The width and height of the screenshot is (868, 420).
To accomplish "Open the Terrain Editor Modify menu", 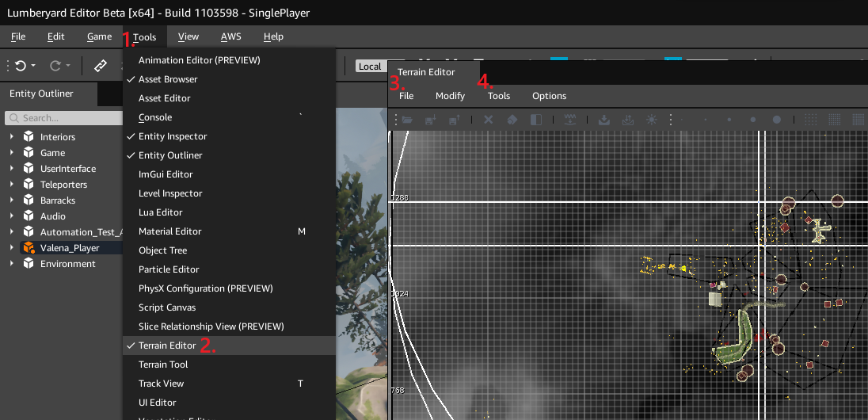I will 450,96.
